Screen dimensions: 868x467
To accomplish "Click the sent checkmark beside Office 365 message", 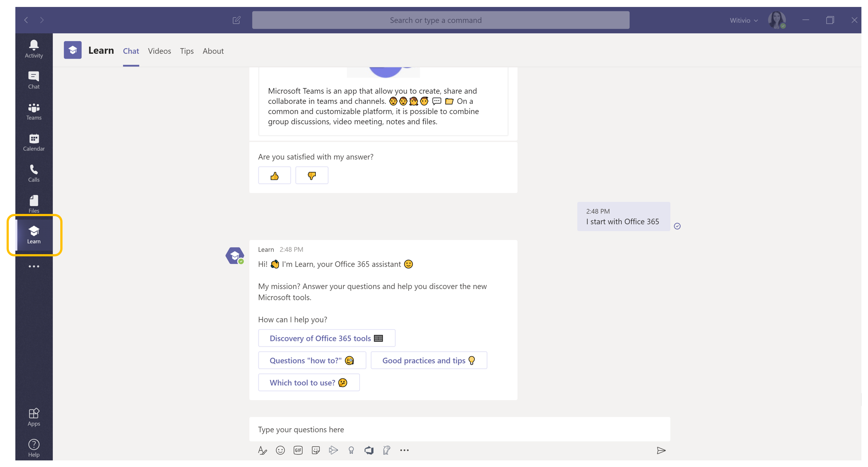I will 677,226.
